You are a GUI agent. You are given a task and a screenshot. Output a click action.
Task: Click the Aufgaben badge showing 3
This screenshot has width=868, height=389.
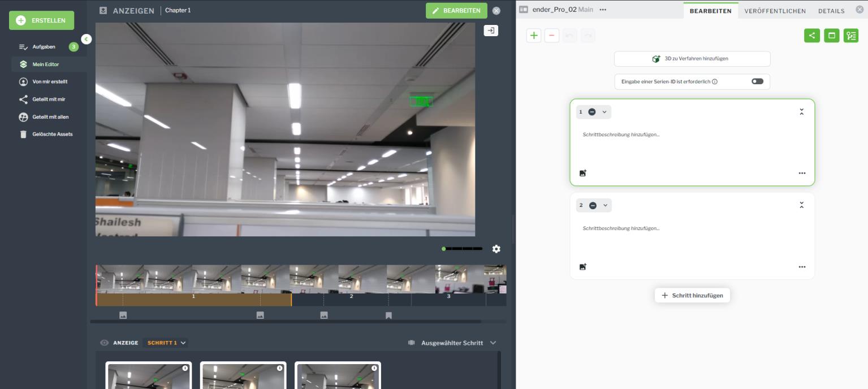tap(74, 47)
